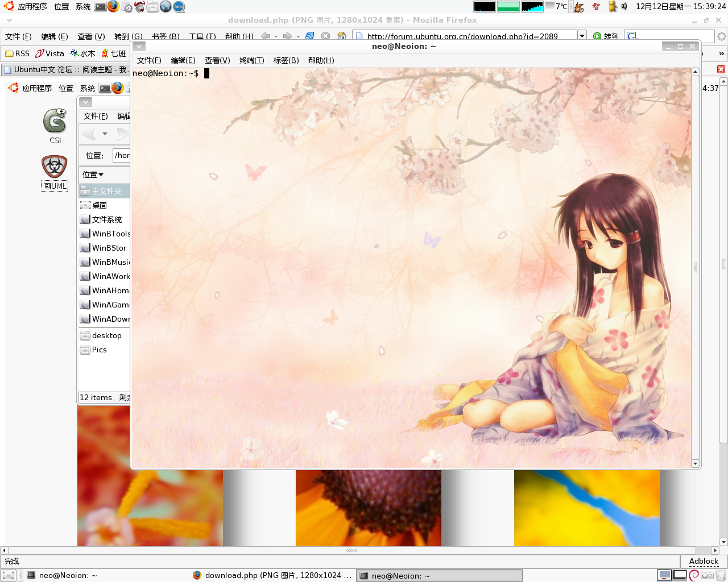Open the Google search engine selector
The width and height of the screenshot is (728, 582).
pos(632,36)
